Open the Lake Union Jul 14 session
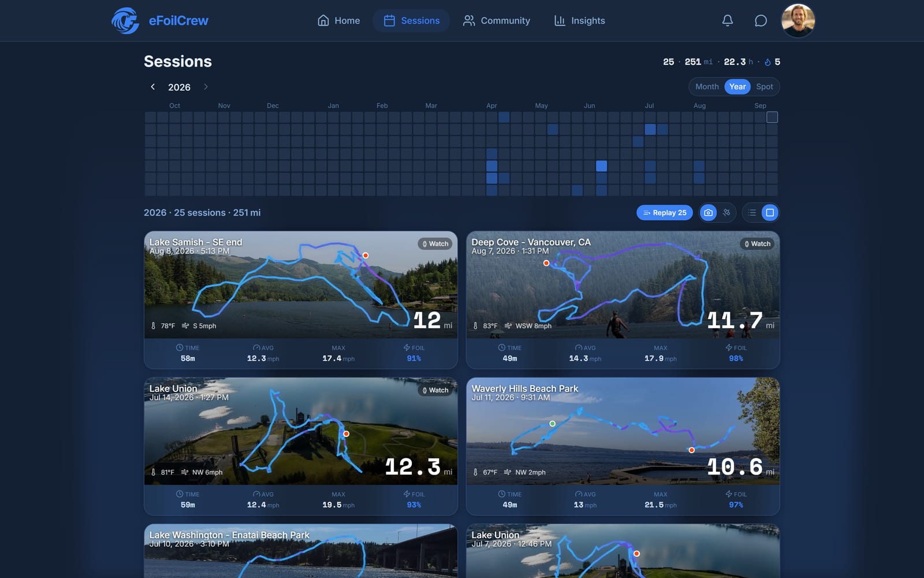This screenshot has height=578, width=924. [173, 388]
